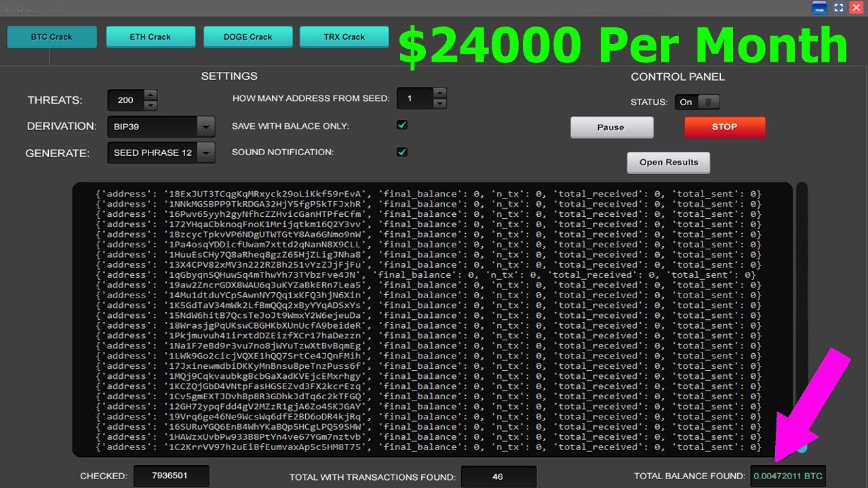
Task: Click the Pause button
Action: point(612,127)
